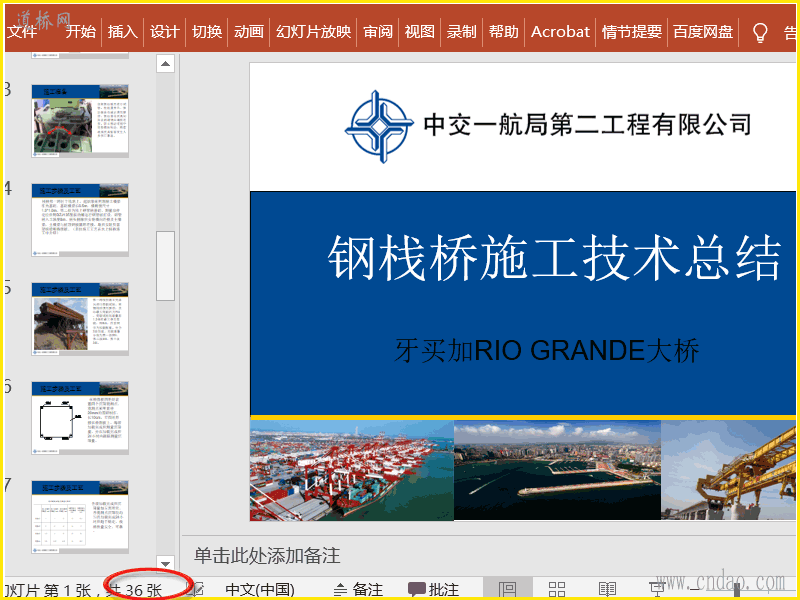Switch to the 录制 ribbon tab

(461, 32)
